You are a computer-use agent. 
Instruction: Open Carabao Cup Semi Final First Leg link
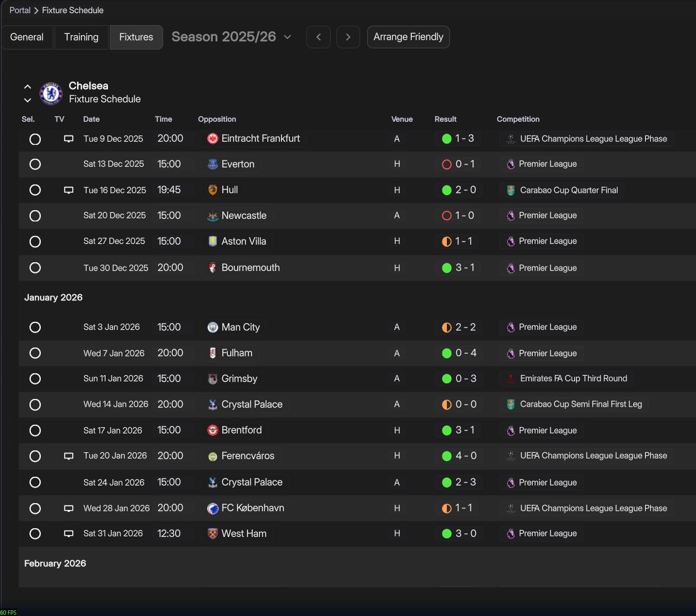tap(581, 405)
